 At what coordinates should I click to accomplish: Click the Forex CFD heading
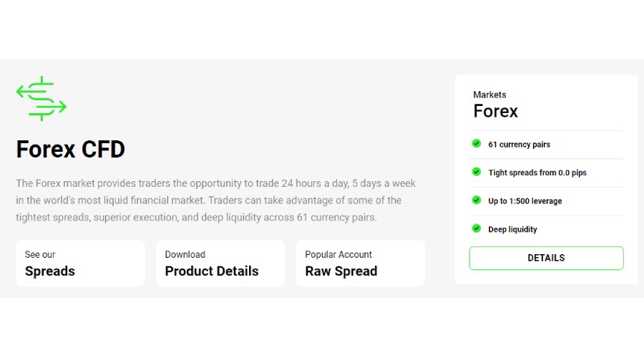click(x=71, y=150)
